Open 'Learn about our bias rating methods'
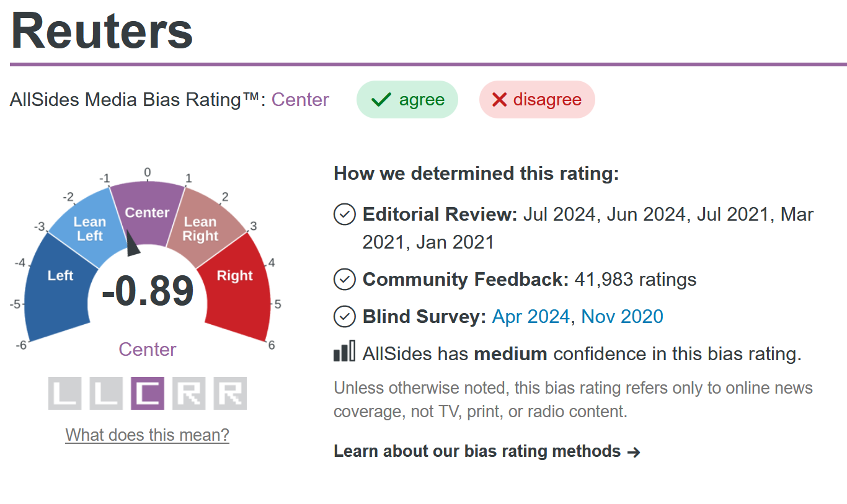Viewport: 847px width, 504px height. [487, 451]
